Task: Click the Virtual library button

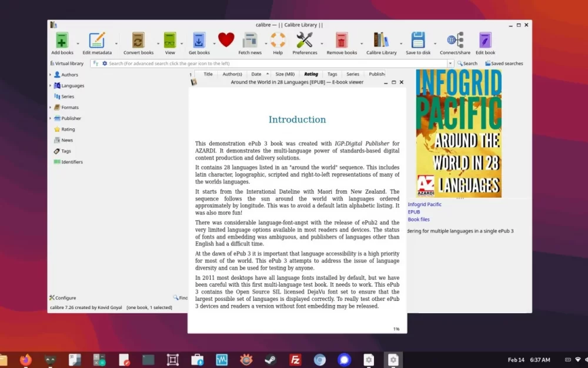Action: pyautogui.click(x=67, y=64)
